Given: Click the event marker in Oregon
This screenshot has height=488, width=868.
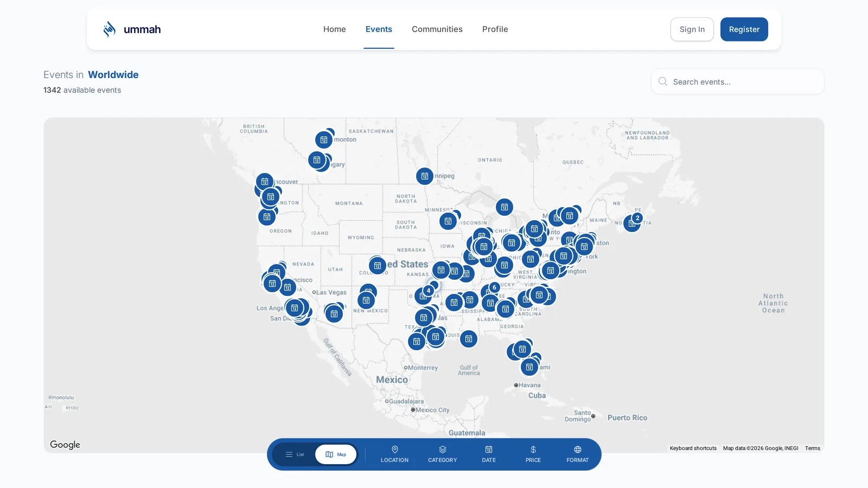Looking at the screenshot, I should pos(267,217).
